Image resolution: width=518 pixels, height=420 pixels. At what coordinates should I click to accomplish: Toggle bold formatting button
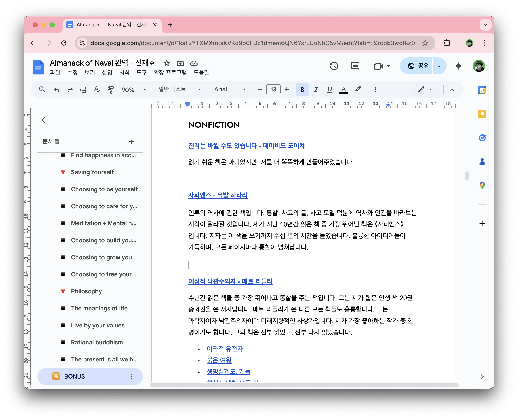pos(302,90)
